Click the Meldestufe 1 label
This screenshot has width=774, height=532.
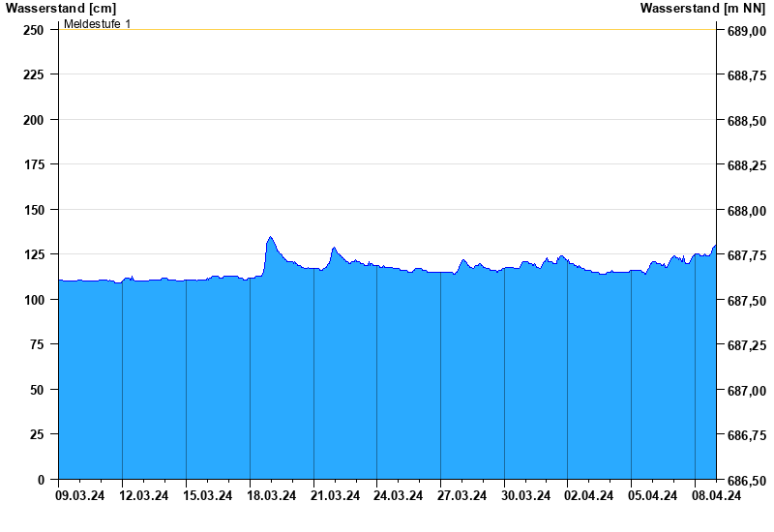[x=97, y=23]
